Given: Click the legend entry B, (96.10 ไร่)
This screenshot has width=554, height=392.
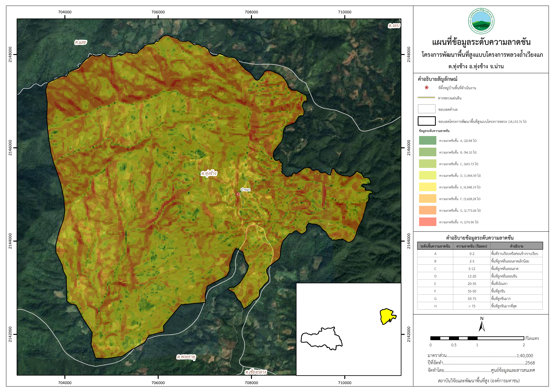Looking at the screenshot, I should (458, 152).
